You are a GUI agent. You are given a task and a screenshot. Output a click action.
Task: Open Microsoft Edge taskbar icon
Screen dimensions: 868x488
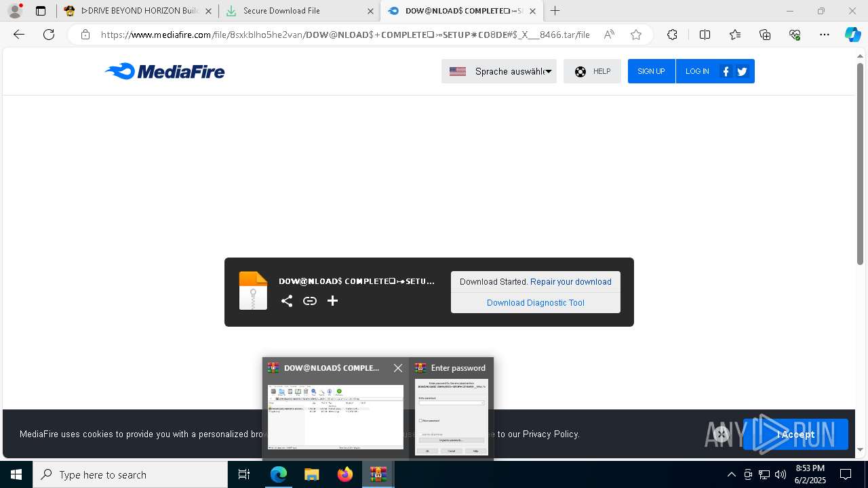(279, 474)
